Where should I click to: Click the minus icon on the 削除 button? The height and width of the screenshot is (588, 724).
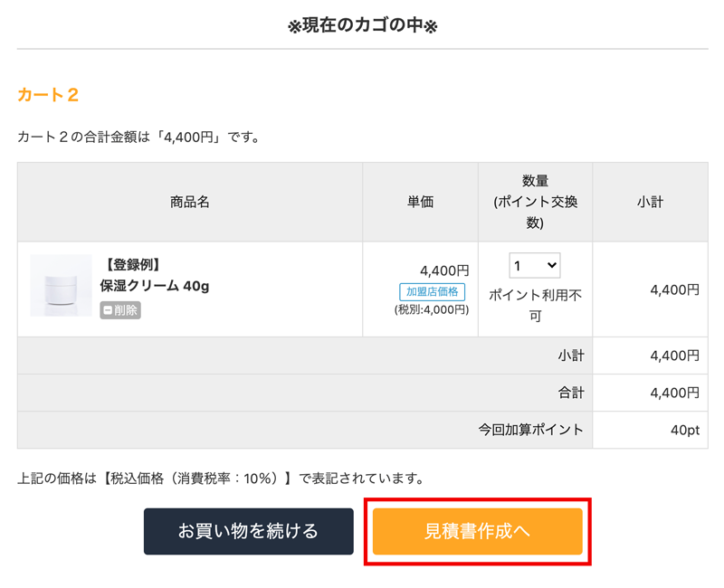(108, 310)
